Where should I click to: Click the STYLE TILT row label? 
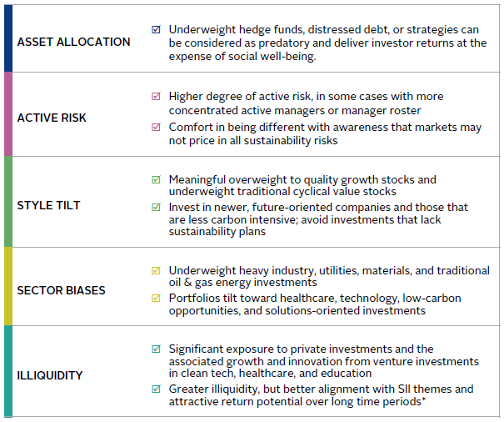tap(48, 205)
